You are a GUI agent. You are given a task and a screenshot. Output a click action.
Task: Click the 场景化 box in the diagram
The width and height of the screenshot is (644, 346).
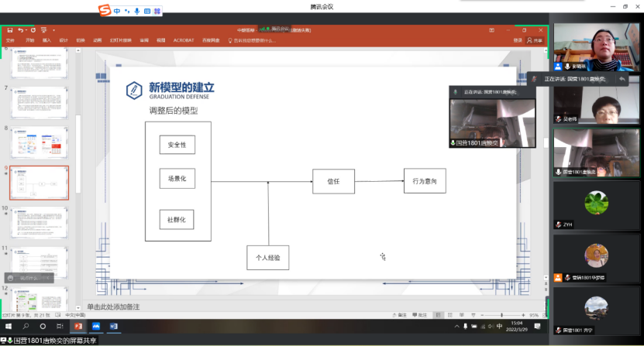tap(177, 179)
